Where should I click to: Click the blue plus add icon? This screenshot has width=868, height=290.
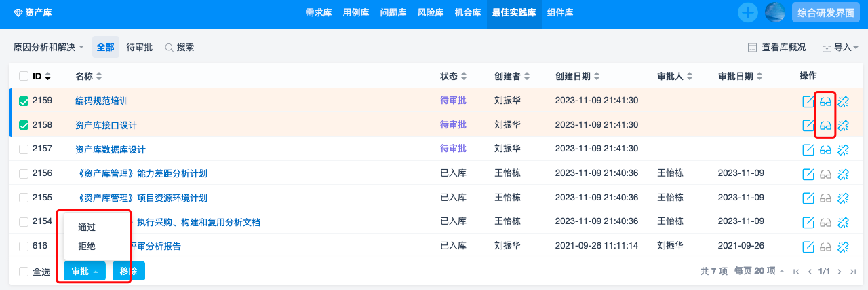(x=748, y=12)
